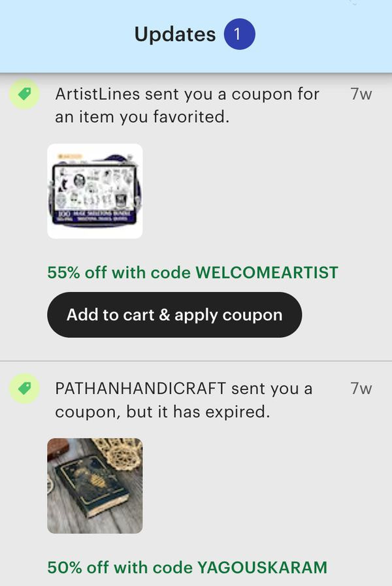Tap the light blue Updates header bar
Screen dimensions: 392x586
tap(196, 36)
